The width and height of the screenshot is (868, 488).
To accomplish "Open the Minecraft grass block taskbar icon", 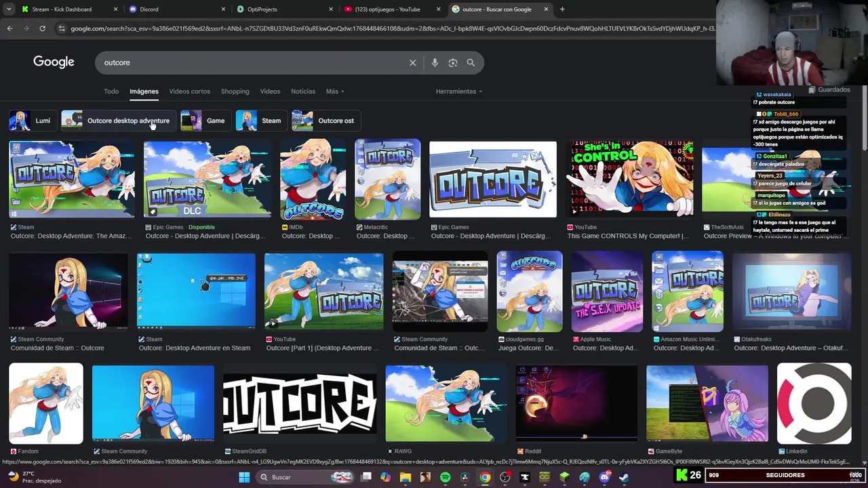I will 564,477.
